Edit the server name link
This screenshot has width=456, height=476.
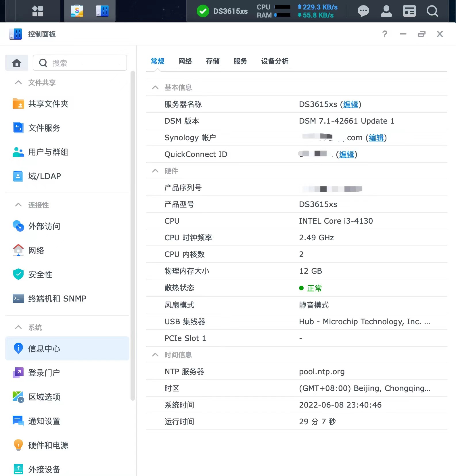(351, 104)
